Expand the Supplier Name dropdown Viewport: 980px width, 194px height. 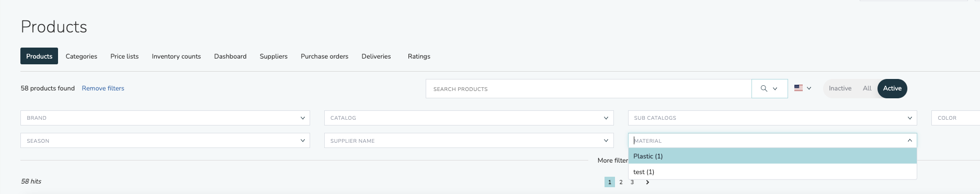tap(469, 141)
